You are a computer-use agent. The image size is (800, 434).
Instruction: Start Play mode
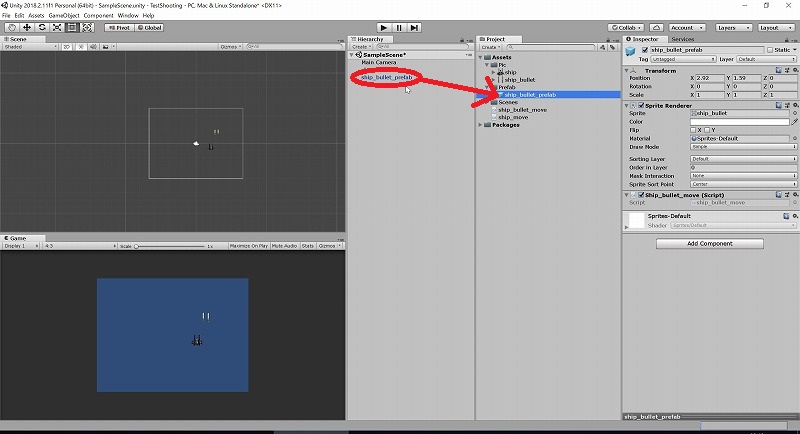pyautogui.click(x=384, y=28)
